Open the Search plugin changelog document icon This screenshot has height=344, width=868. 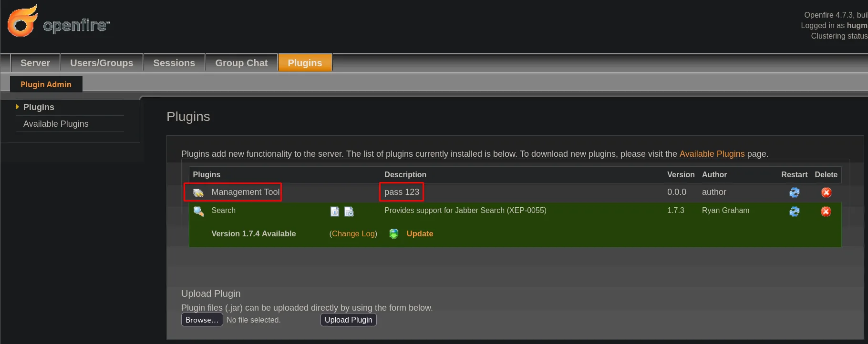click(349, 211)
